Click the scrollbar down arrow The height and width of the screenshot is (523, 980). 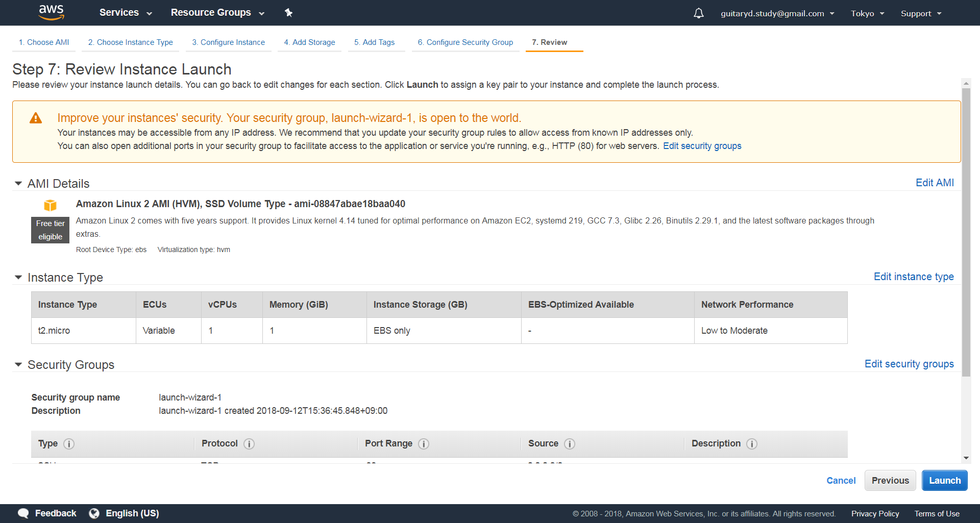click(x=966, y=458)
